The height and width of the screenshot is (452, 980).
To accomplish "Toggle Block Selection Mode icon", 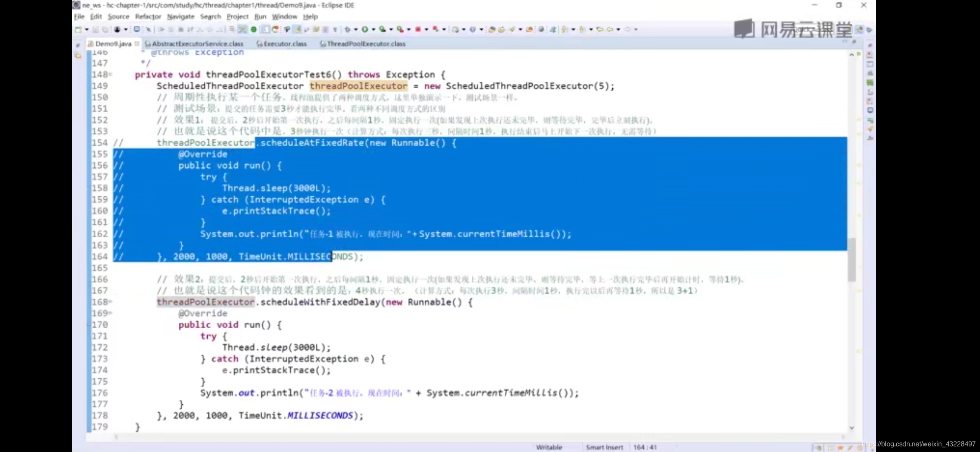I will click(325, 29).
